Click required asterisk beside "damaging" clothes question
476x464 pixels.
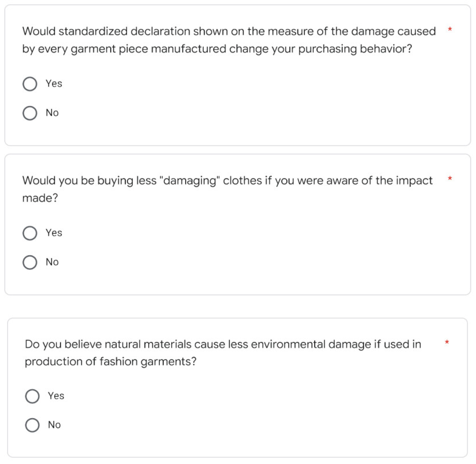450,178
